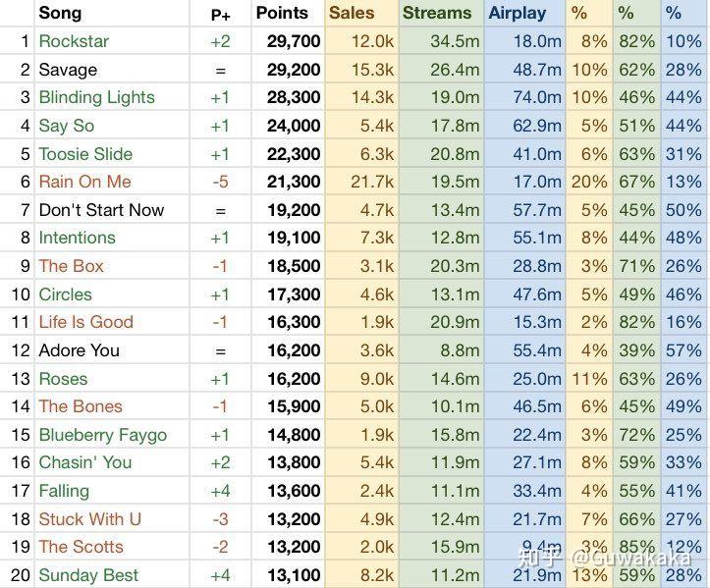The height and width of the screenshot is (588, 710).
Task: Click the Sunday Best song title
Action: click(88, 575)
